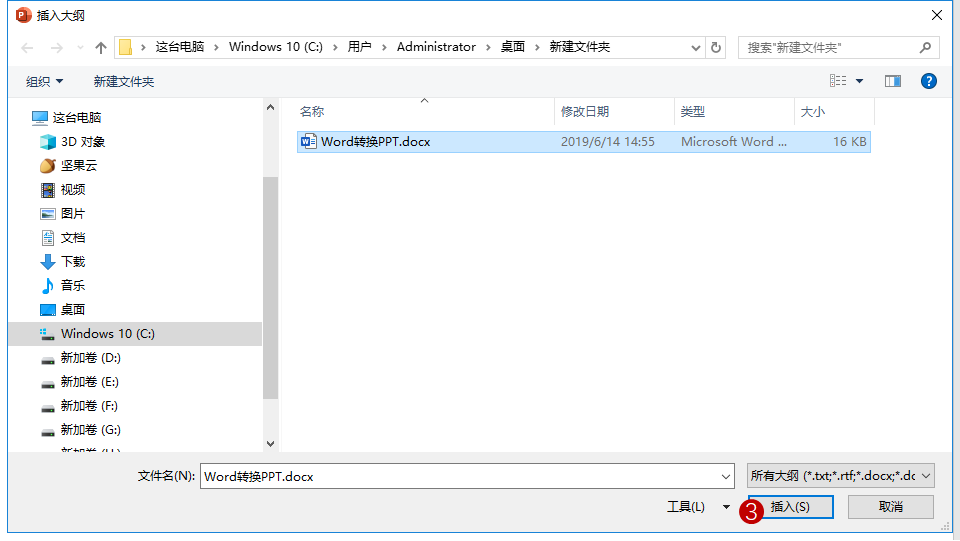Toggle the preview pane icon
The height and width of the screenshot is (541, 960).
(893, 81)
